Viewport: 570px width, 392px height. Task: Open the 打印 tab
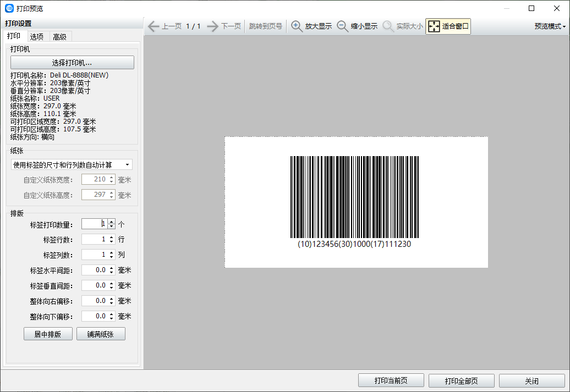14,36
